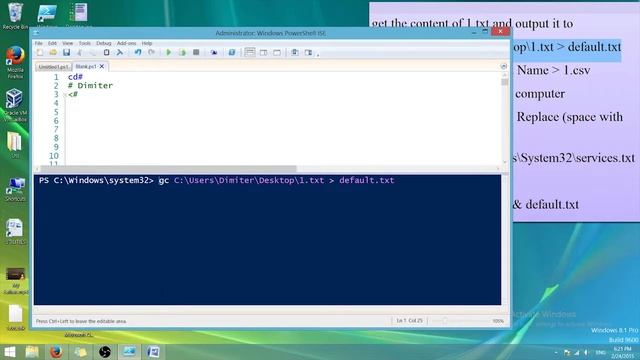Click the Start button on the taskbar
The image size is (640, 360).
9,351
